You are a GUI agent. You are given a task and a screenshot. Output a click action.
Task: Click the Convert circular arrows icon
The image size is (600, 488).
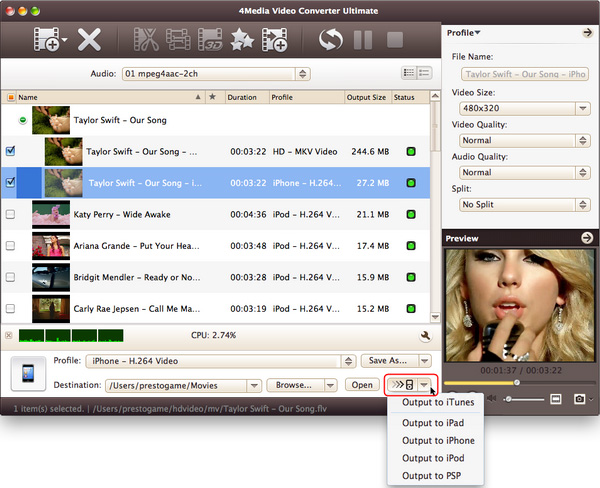(330, 40)
